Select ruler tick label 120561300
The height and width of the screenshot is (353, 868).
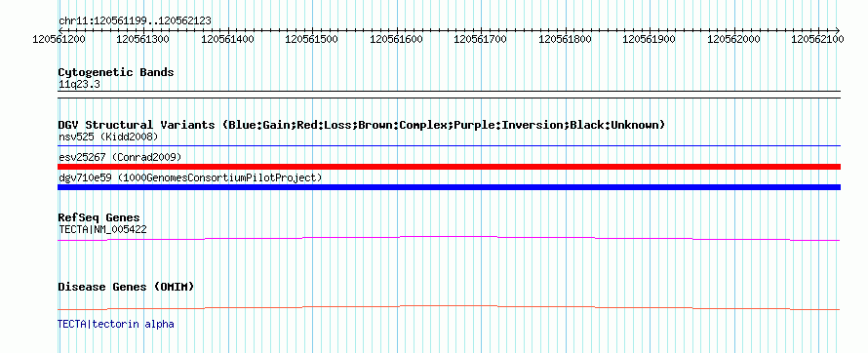pos(142,39)
